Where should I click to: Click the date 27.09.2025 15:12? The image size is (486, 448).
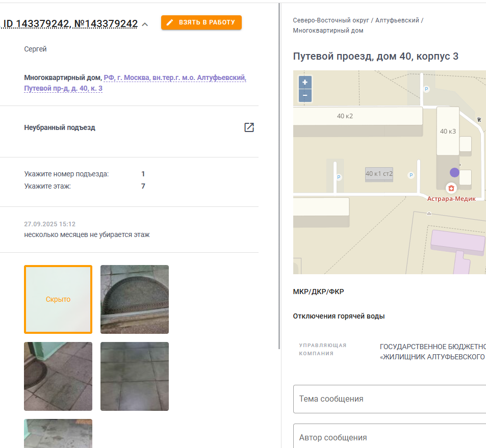point(49,224)
